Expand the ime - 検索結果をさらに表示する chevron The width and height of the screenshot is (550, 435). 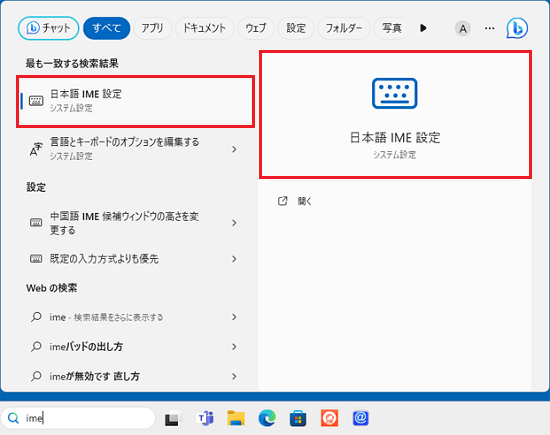[x=234, y=317]
